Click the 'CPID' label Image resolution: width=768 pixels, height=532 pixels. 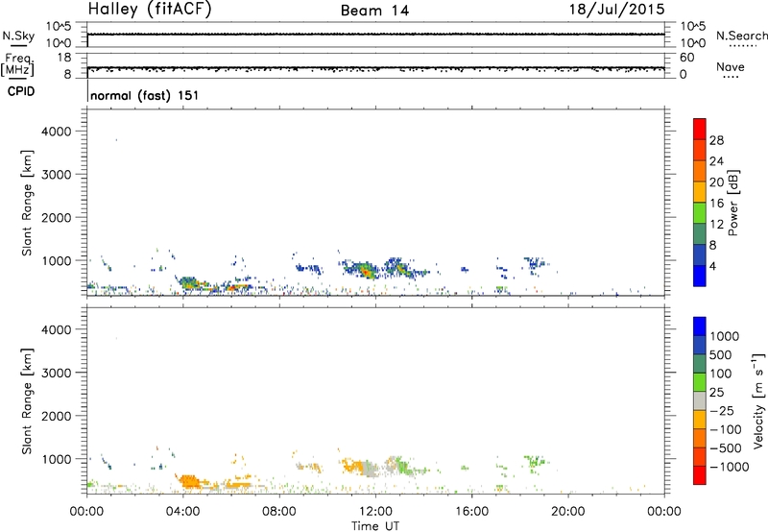coord(21,91)
